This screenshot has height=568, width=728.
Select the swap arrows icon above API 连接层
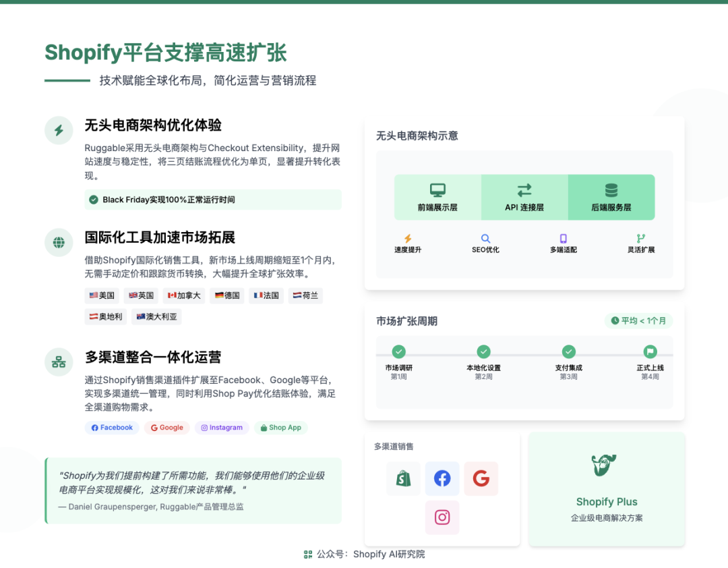pyautogui.click(x=524, y=190)
